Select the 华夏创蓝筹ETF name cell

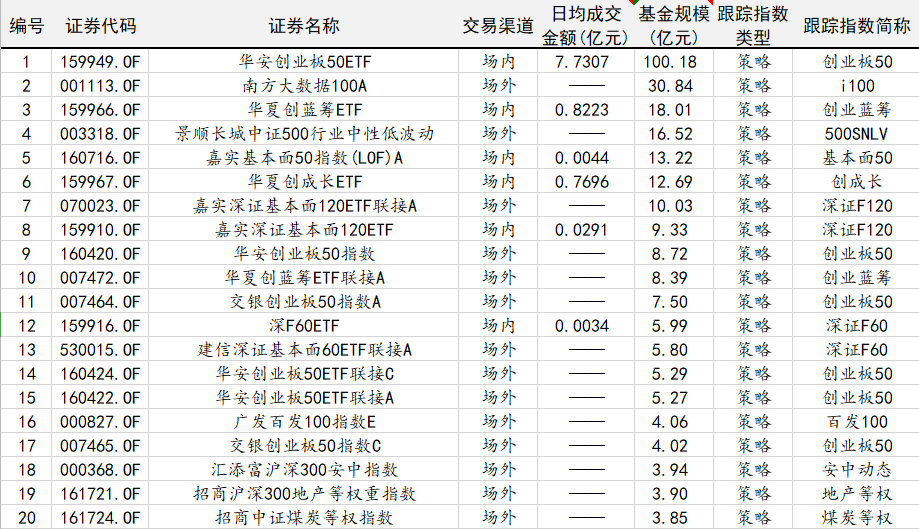pos(304,110)
